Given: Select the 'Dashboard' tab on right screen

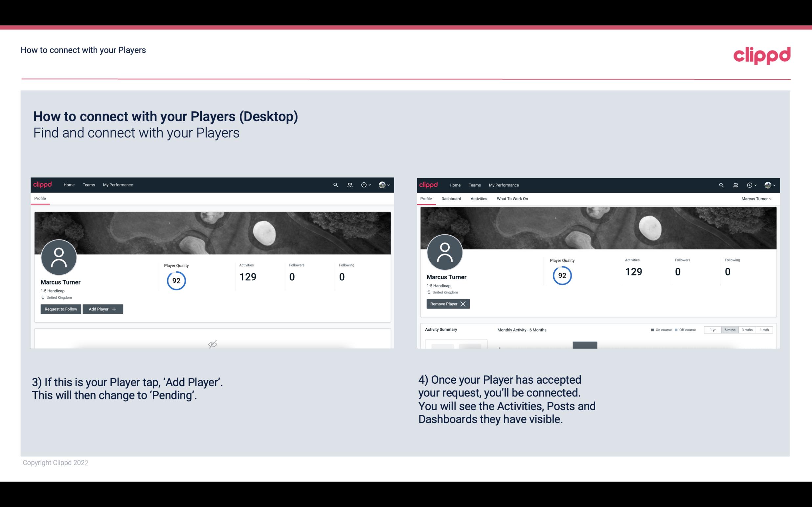Looking at the screenshot, I should [451, 199].
